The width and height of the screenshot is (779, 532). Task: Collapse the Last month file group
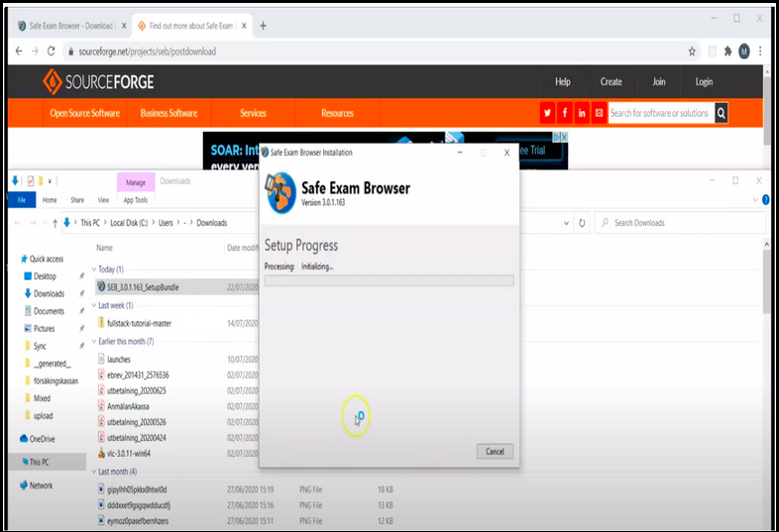pos(93,472)
